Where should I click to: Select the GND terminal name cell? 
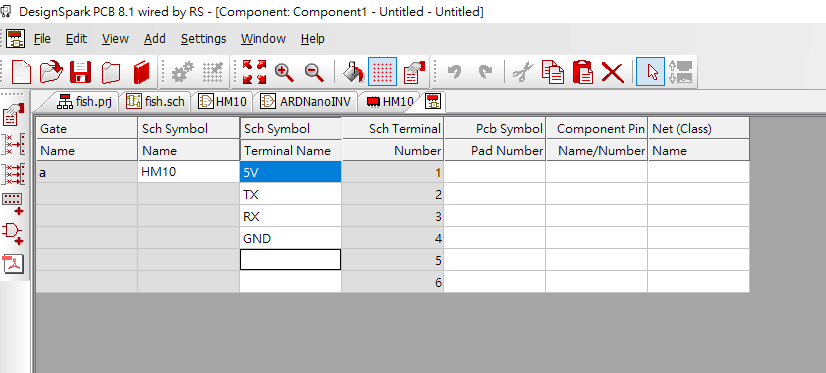click(x=290, y=239)
